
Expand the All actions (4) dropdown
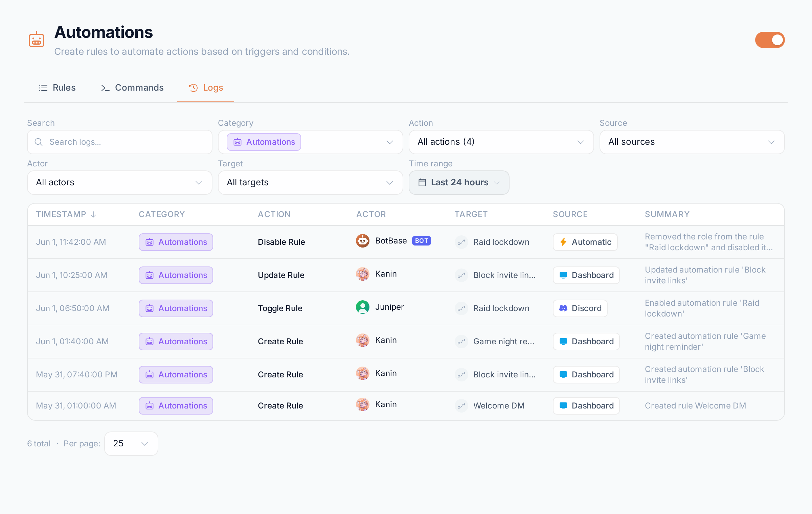(x=501, y=142)
